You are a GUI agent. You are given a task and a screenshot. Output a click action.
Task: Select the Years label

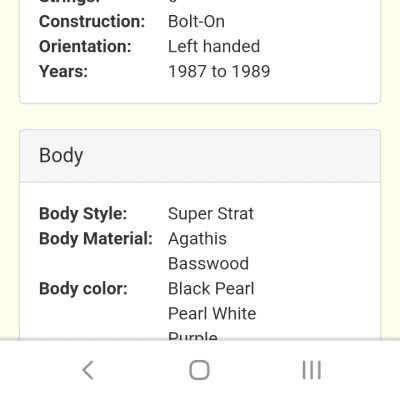(x=63, y=72)
